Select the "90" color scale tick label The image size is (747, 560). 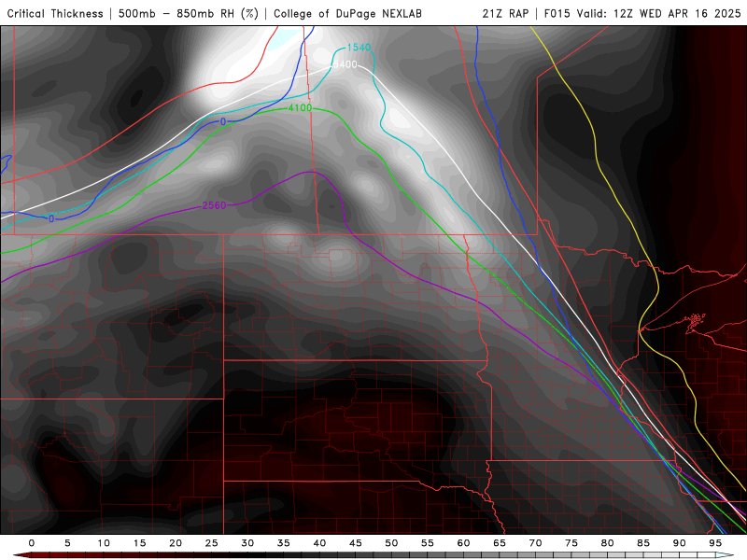click(680, 543)
